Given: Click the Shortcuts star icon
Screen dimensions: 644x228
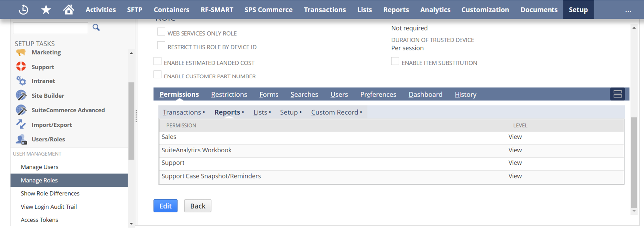Looking at the screenshot, I should tap(46, 10).
